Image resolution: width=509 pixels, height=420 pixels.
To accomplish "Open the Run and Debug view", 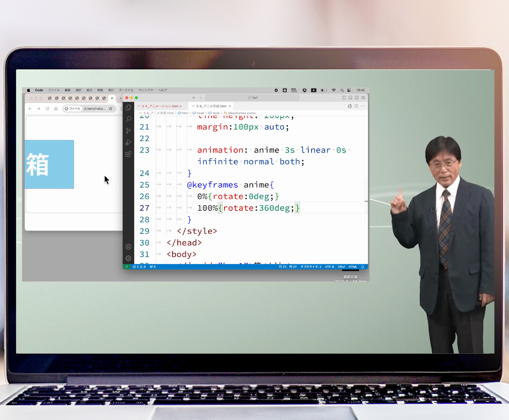I will tap(129, 143).
